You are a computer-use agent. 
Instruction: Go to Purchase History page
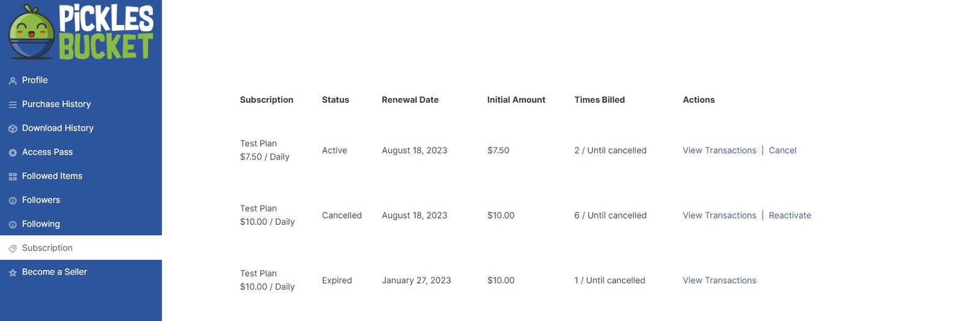coord(56,104)
